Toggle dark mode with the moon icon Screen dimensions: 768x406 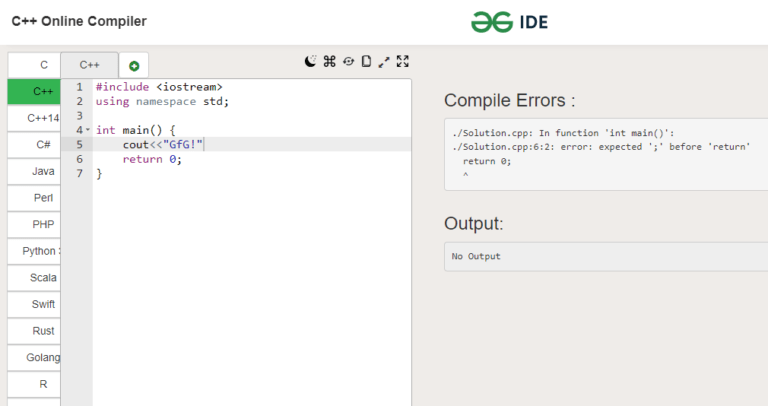[310, 61]
